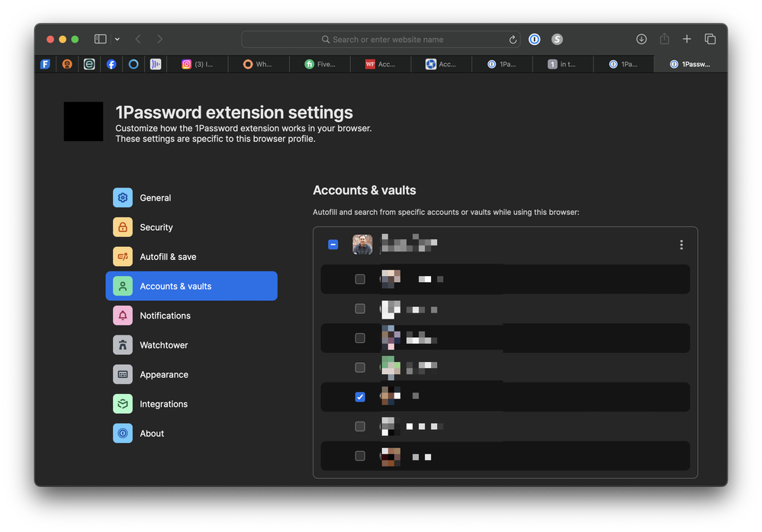Click the account profile photo

pyautogui.click(x=362, y=245)
